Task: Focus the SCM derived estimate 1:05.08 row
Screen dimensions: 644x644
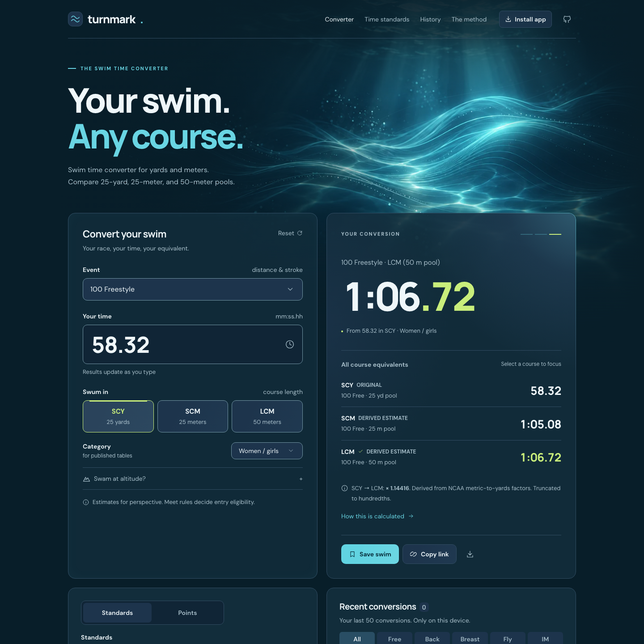Action: point(451,424)
